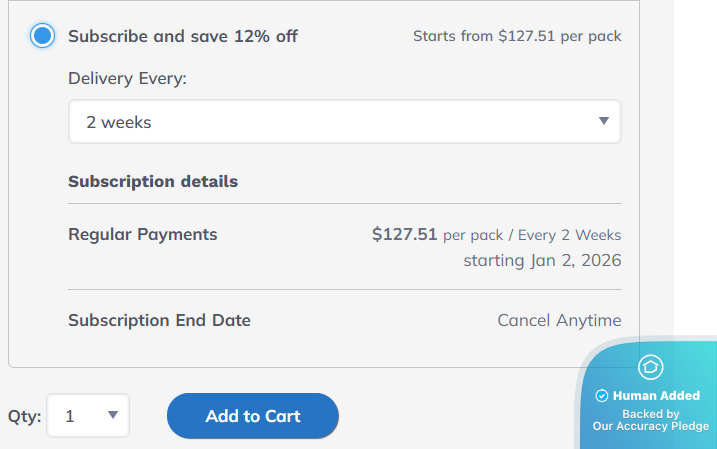
Task: Click the 'Subscription details' heading
Action: (153, 182)
